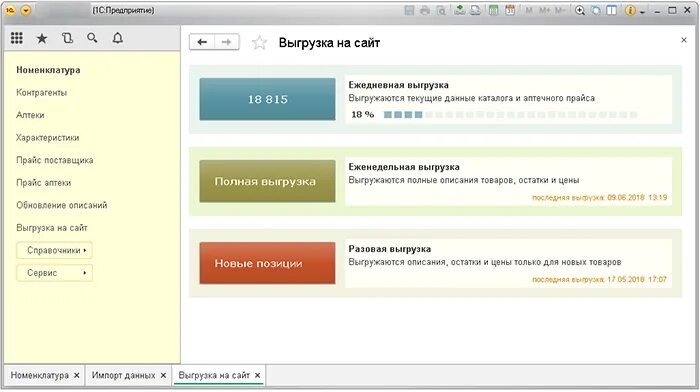Click the M+ memory button in the title bar
Viewport: 700px width, 392px height.
544,10
